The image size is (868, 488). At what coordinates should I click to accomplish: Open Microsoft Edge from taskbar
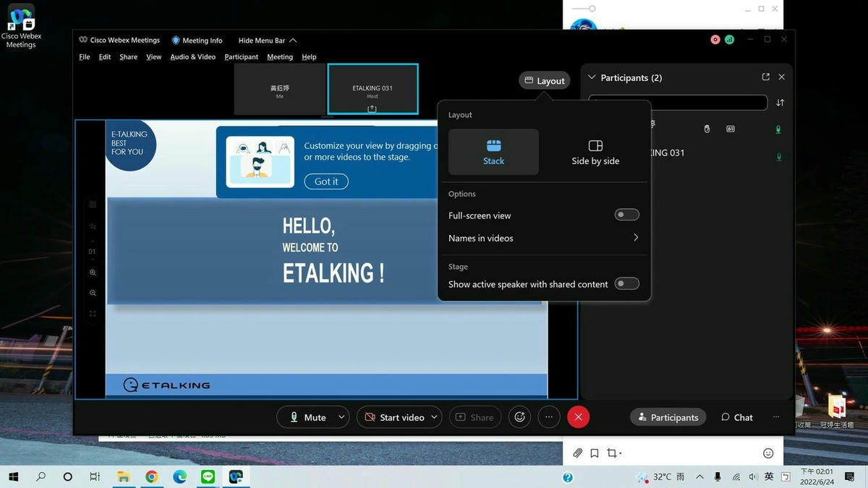coord(179,477)
